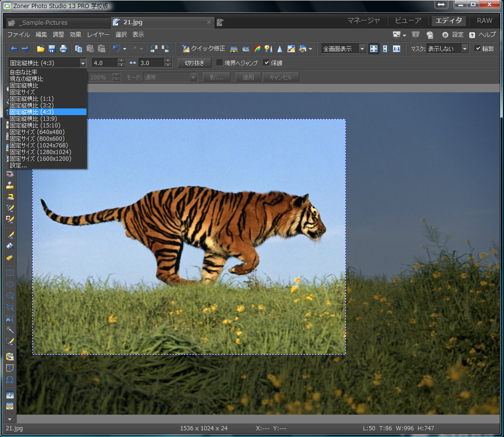Screen dimensions: 504x437
Task: Choose the rectangular selection tool
Action: point(10,272)
